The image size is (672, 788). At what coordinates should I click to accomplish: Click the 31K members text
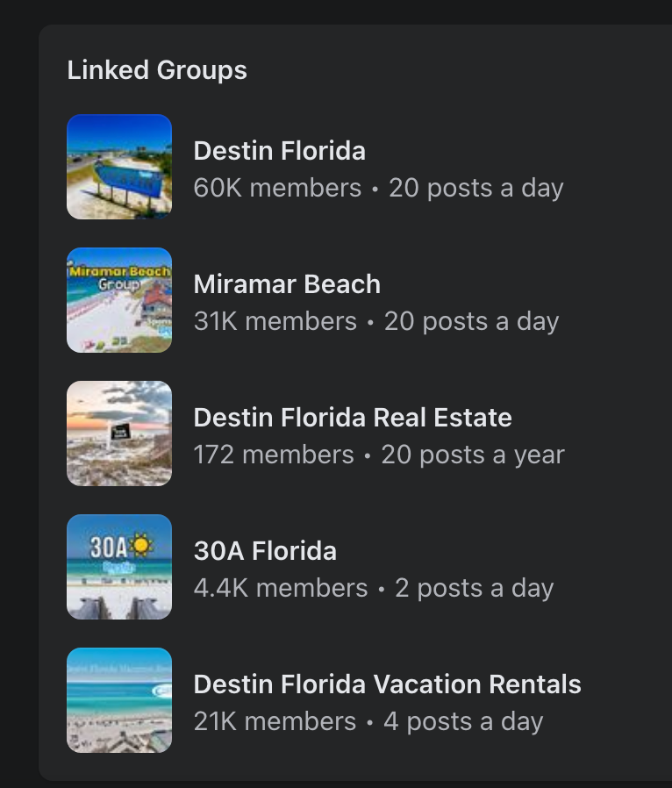point(275,321)
